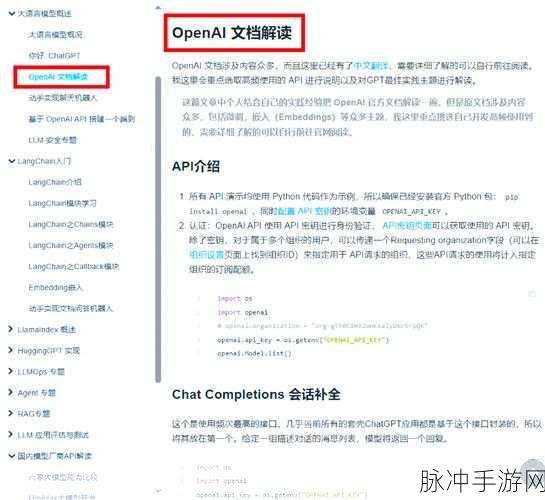Open the 组织设置 link
Image resolution: width=545 pixels, height=500 pixels.
206,255
